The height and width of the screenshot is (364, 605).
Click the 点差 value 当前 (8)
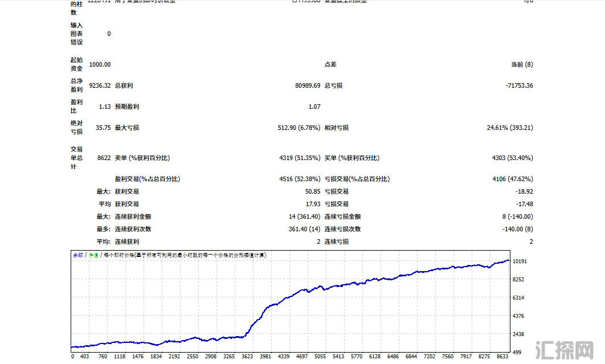pyautogui.click(x=522, y=65)
